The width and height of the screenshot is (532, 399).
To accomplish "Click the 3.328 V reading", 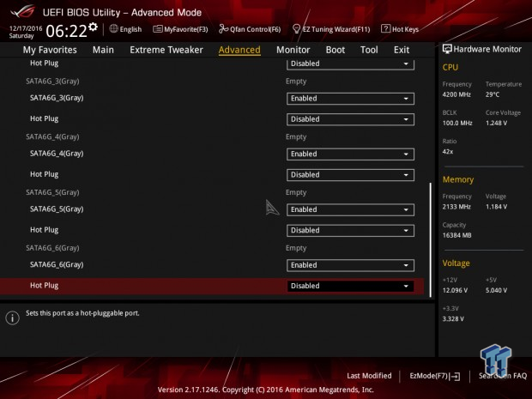I will click(453, 319).
